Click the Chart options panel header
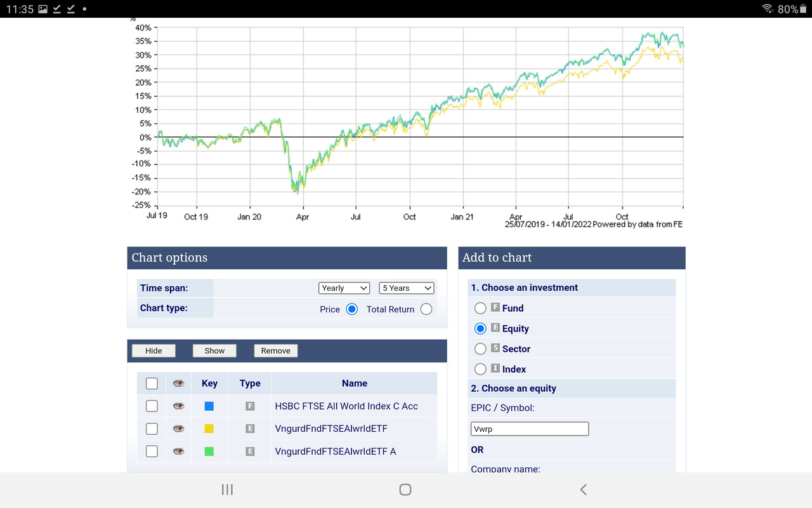The height and width of the screenshot is (508, 812). pyautogui.click(x=287, y=258)
